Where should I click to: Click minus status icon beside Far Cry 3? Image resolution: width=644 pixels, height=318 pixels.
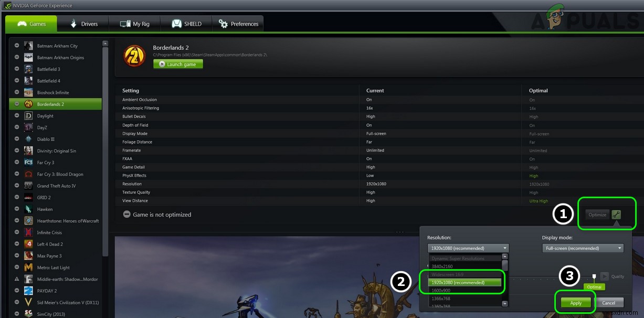(17, 162)
